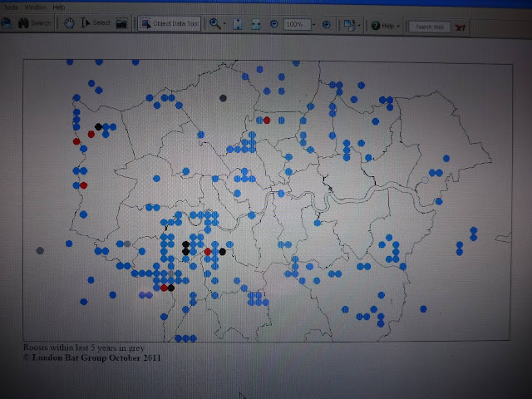
Task: Click the magnifier Zoom In tool
Action: coord(214,23)
